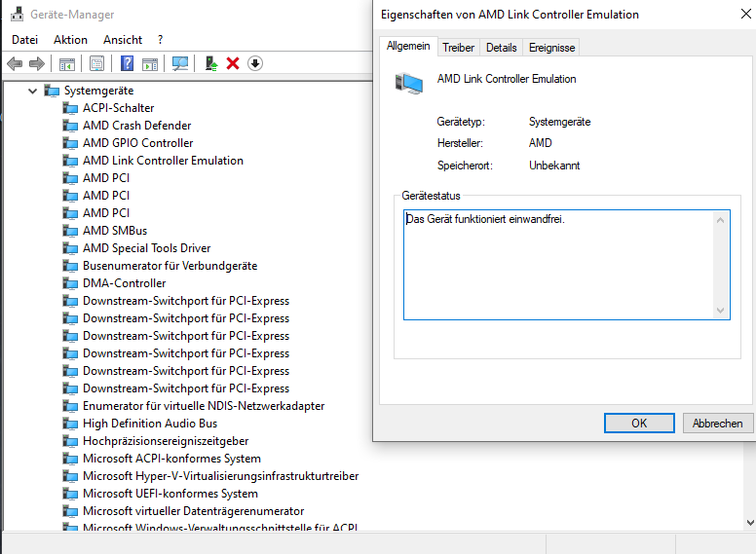Click device tree scrollbar down arrow
Image resolution: width=756 pixels, height=554 pixels.
coord(750,522)
